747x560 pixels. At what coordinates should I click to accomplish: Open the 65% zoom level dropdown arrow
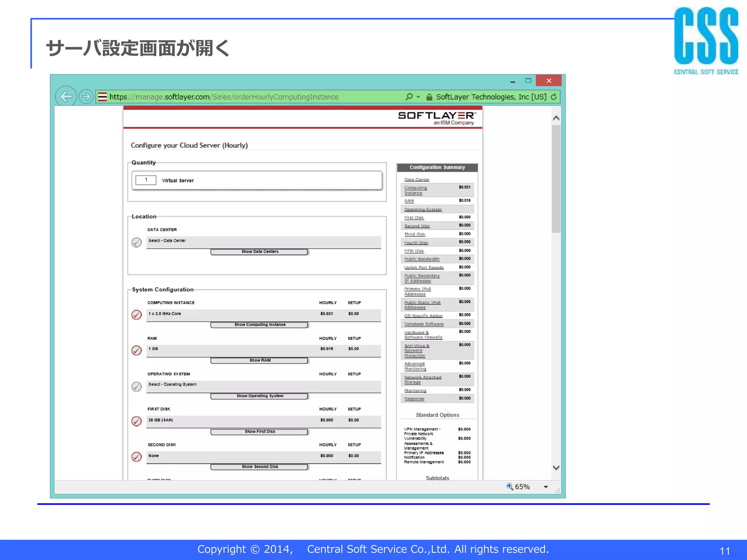pyautogui.click(x=546, y=487)
